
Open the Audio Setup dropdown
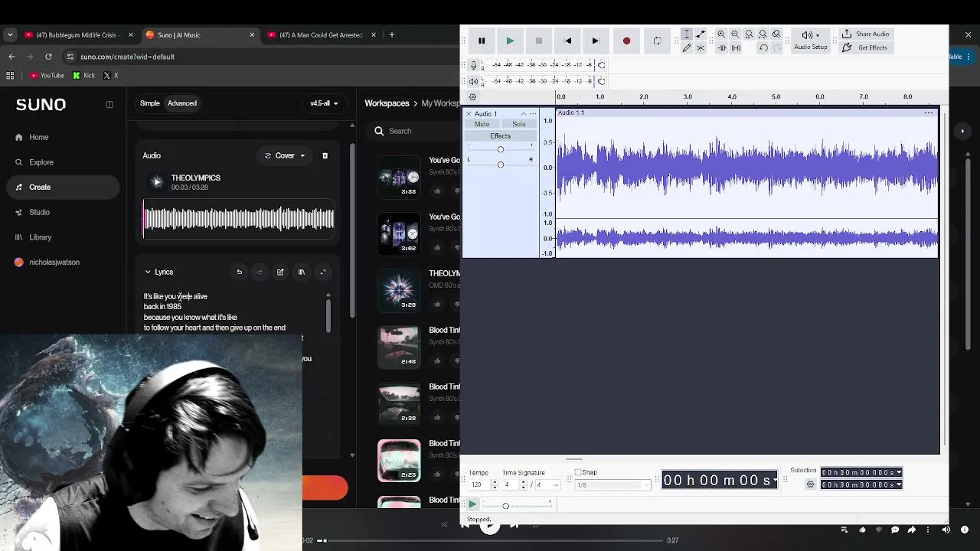[811, 41]
